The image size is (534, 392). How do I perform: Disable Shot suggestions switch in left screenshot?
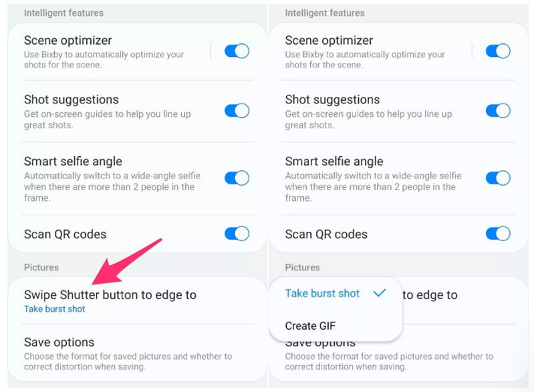coord(237,111)
